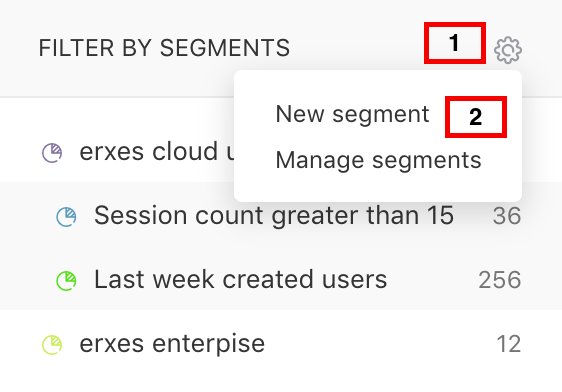Viewport: 562px width, 392px height.
Task: Click the green Last week segment icon
Action: pyautogui.click(x=67, y=281)
